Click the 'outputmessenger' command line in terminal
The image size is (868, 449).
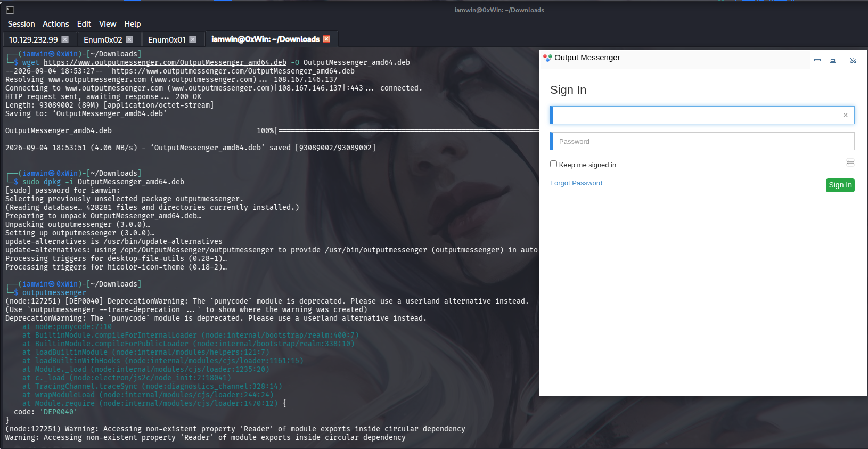pos(54,292)
